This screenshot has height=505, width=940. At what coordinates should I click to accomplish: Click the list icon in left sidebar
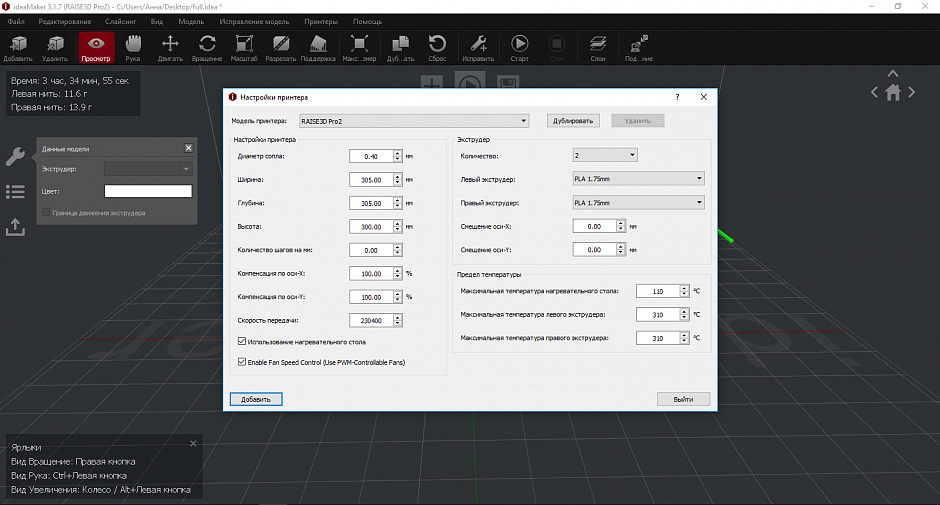(15, 192)
